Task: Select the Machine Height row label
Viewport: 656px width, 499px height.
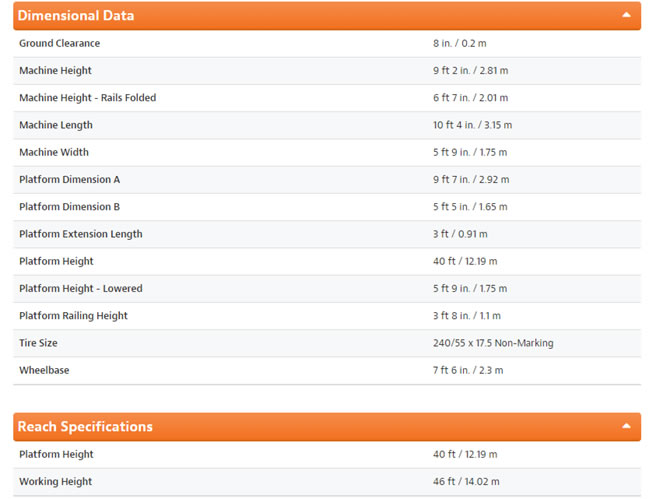Action: point(55,71)
